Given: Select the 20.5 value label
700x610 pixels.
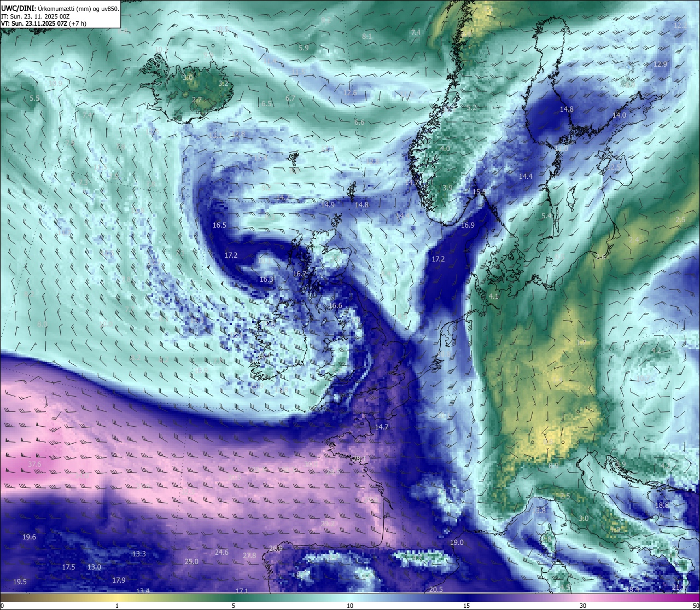Looking at the screenshot, I should click(x=436, y=590).
